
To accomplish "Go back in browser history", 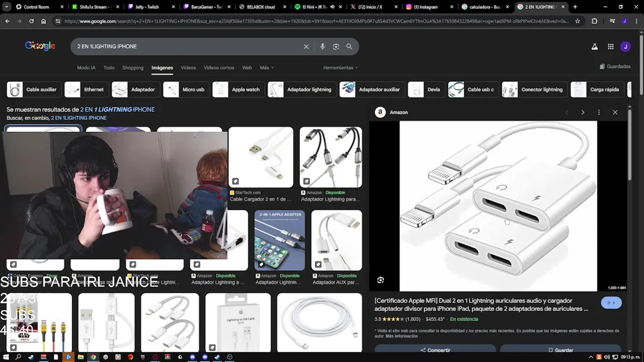I will coord(7,21).
